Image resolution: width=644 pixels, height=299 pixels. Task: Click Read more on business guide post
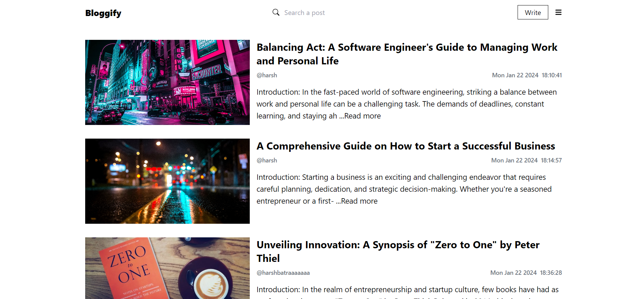click(x=359, y=201)
